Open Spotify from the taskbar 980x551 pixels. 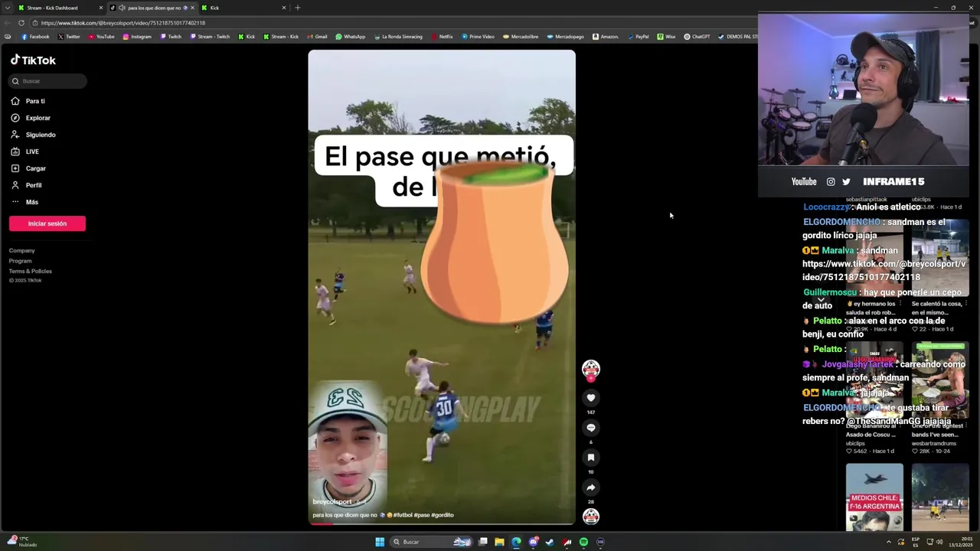click(x=583, y=542)
